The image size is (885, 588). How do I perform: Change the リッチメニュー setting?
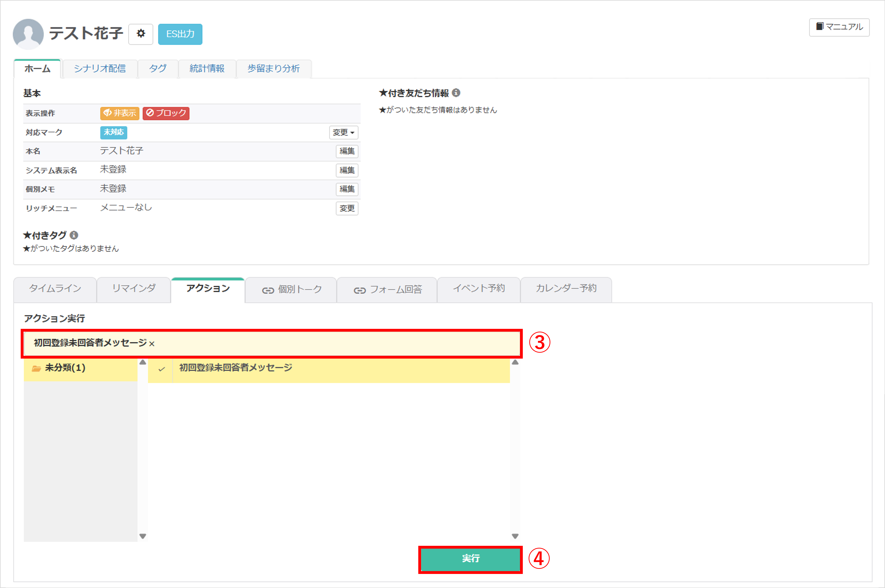point(347,208)
